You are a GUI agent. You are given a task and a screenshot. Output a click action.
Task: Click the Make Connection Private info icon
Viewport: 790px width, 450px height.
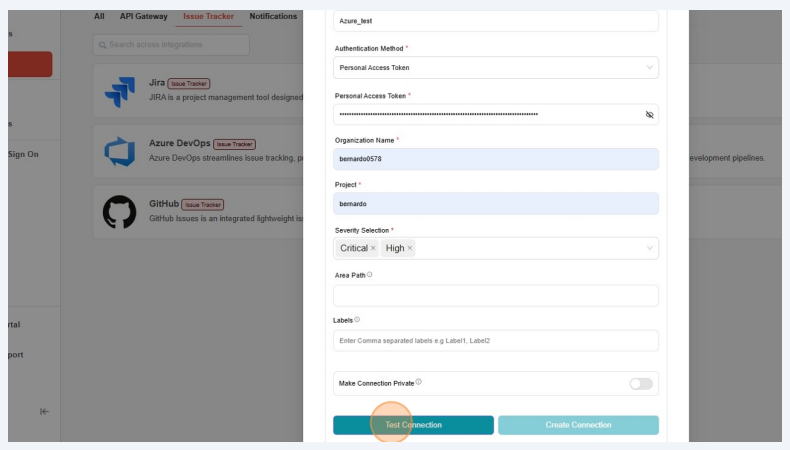click(418, 382)
